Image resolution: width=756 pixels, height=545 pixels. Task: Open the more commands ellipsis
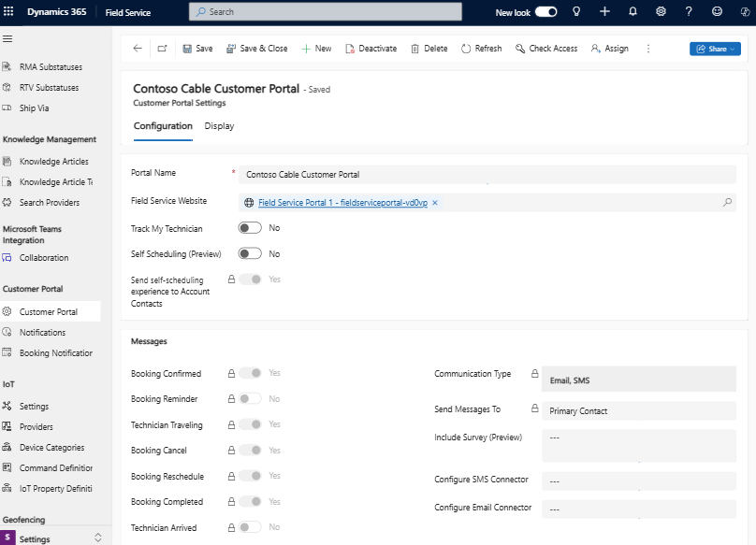[648, 49]
